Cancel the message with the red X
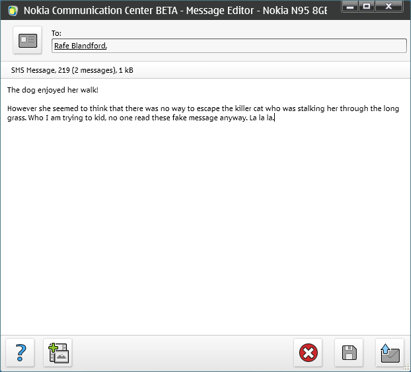This screenshot has height=372, width=411. pyautogui.click(x=308, y=353)
